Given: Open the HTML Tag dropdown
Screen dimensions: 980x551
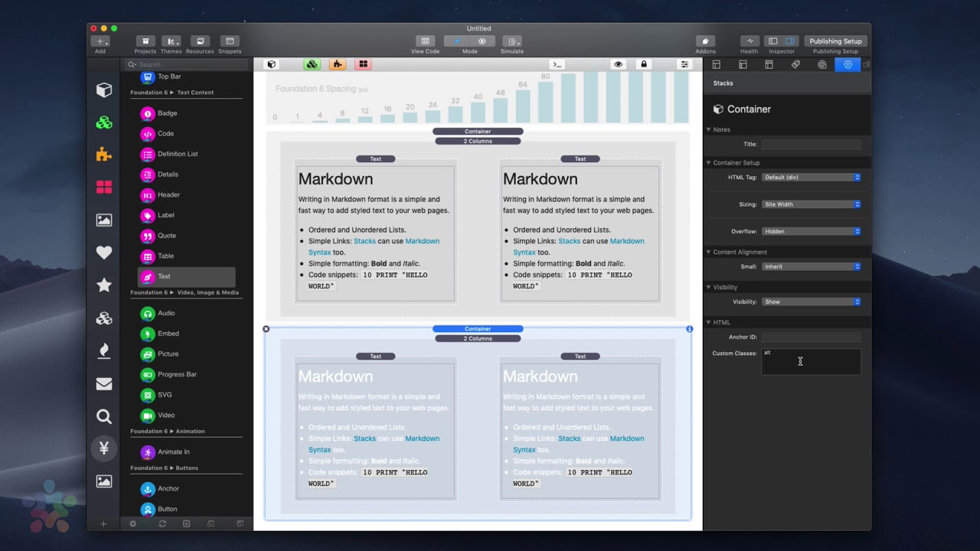Looking at the screenshot, I should (x=812, y=178).
